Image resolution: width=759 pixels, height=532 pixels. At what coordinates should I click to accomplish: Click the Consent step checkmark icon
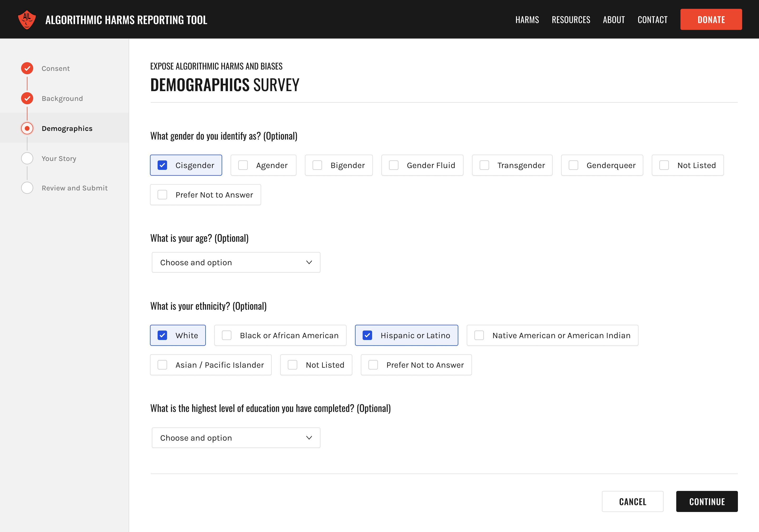pos(27,68)
